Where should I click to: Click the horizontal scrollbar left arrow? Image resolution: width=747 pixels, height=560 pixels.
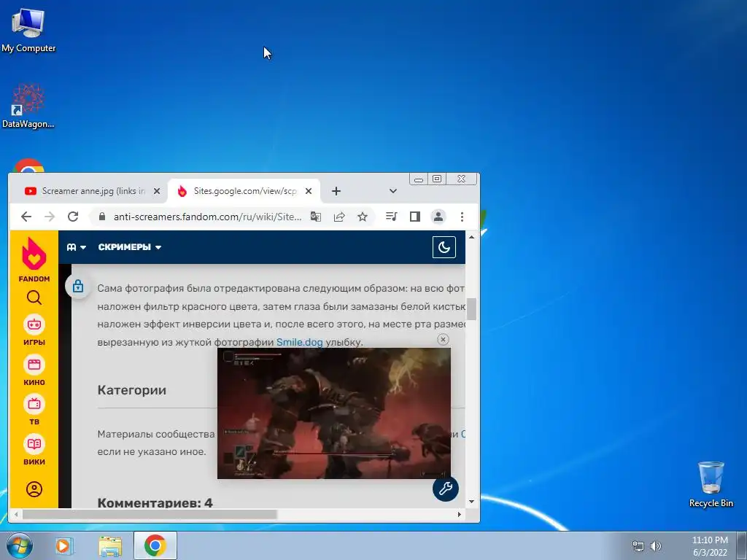pyautogui.click(x=16, y=514)
